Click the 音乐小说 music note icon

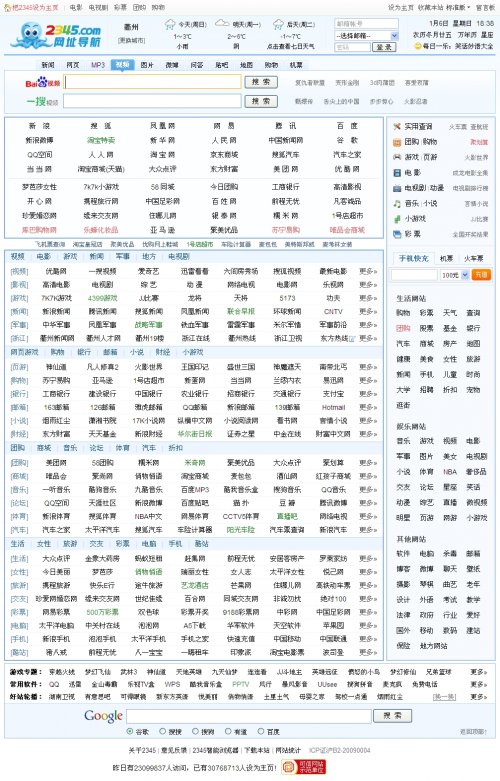coord(397,203)
